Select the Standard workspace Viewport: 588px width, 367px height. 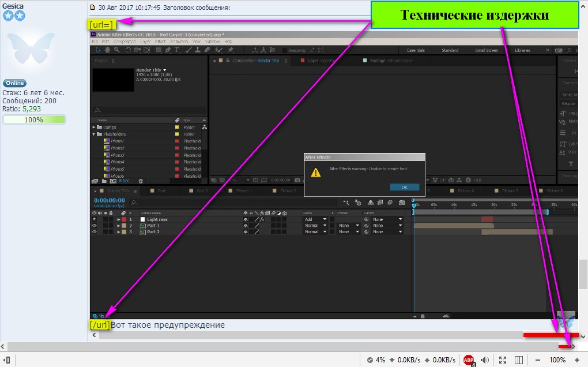click(450, 50)
